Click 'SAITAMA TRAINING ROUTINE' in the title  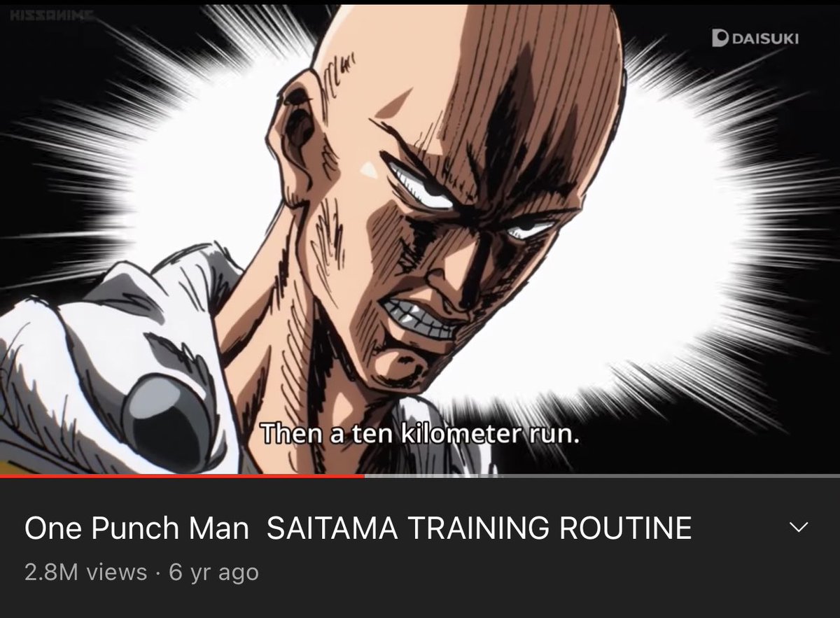tap(479, 528)
